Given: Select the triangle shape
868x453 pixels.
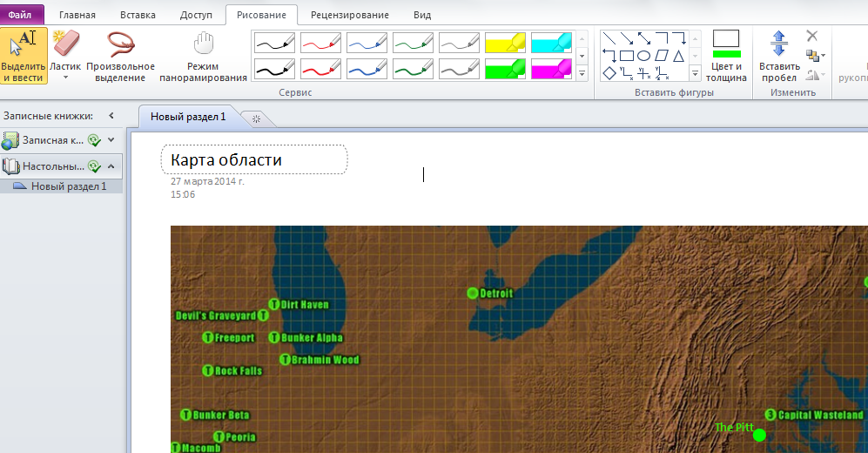Looking at the screenshot, I should pyautogui.click(x=679, y=56).
